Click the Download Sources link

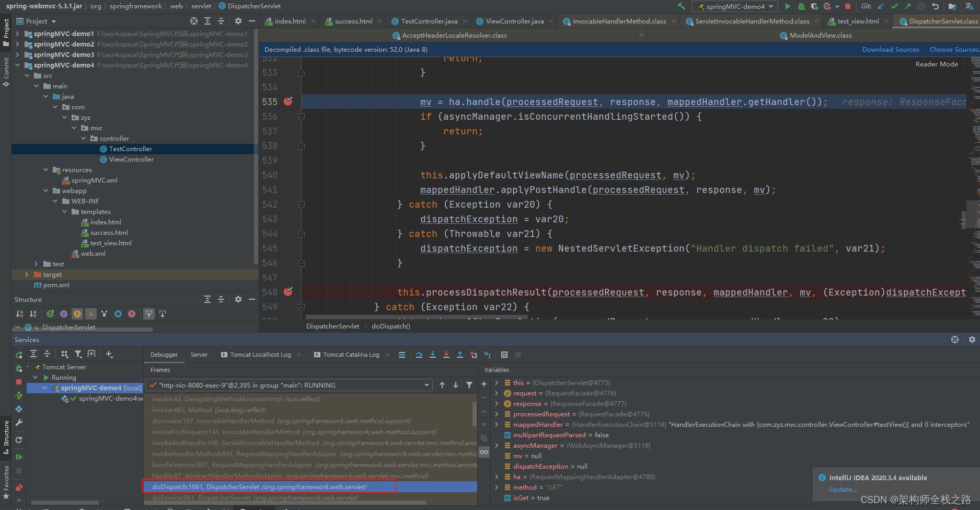coord(891,50)
